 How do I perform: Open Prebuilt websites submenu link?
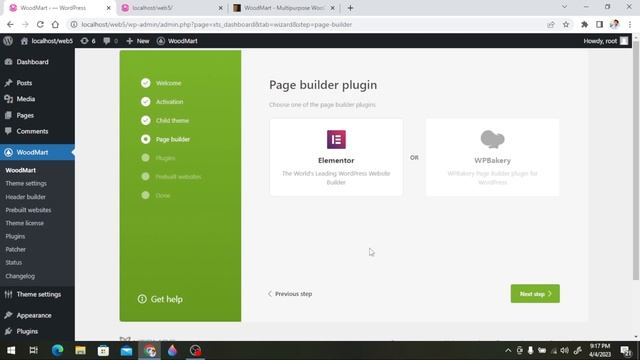coord(28,210)
